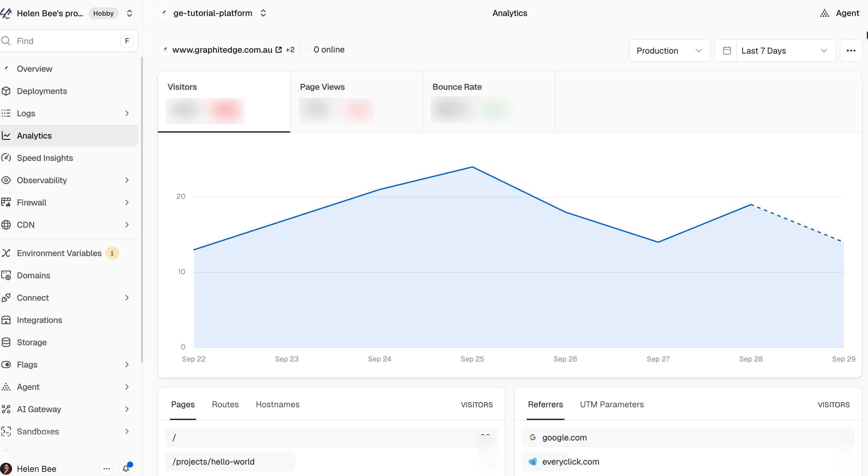The image size is (868, 476).
Task: Open Helen Bee account options menu
Action: coord(107,468)
